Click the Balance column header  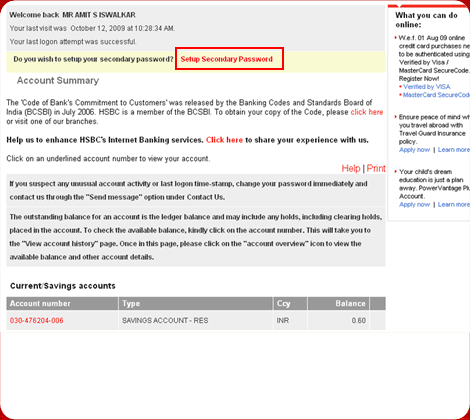(x=338, y=304)
